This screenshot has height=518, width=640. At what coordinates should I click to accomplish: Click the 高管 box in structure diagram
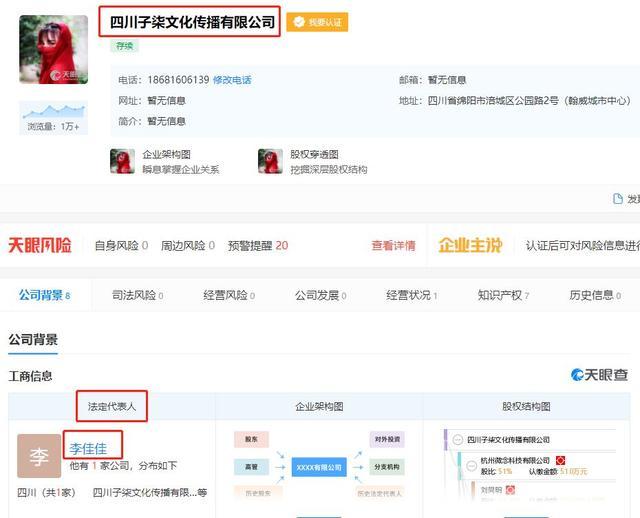click(251, 467)
